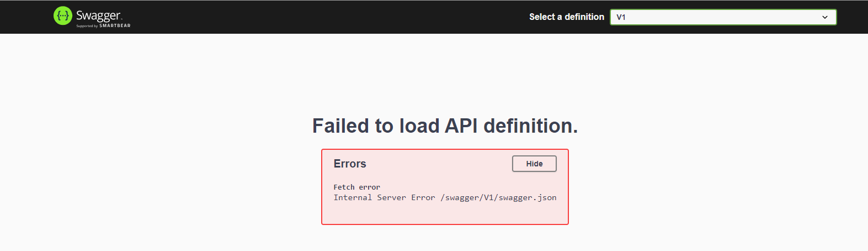Click the 'Fetch error' message line
868x251 pixels.
tap(356, 187)
